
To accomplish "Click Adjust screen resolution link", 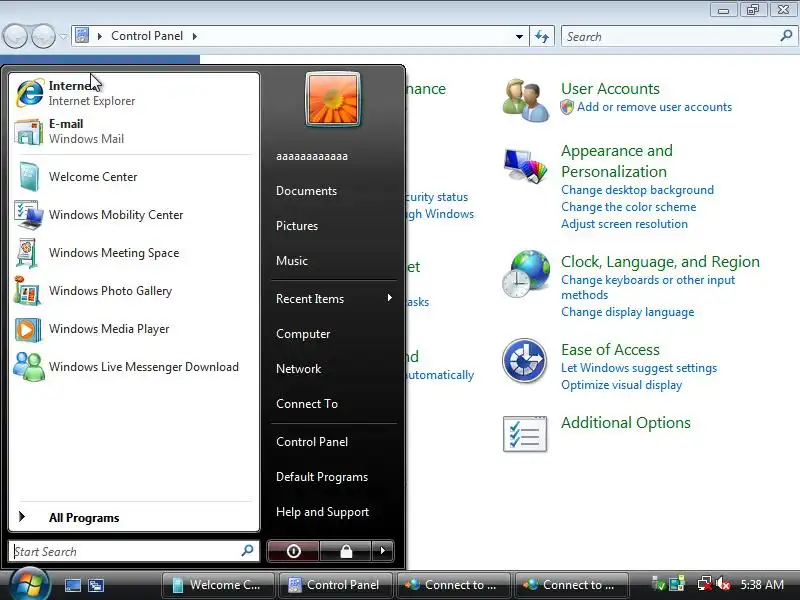I will pyautogui.click(x=624, y=224).
